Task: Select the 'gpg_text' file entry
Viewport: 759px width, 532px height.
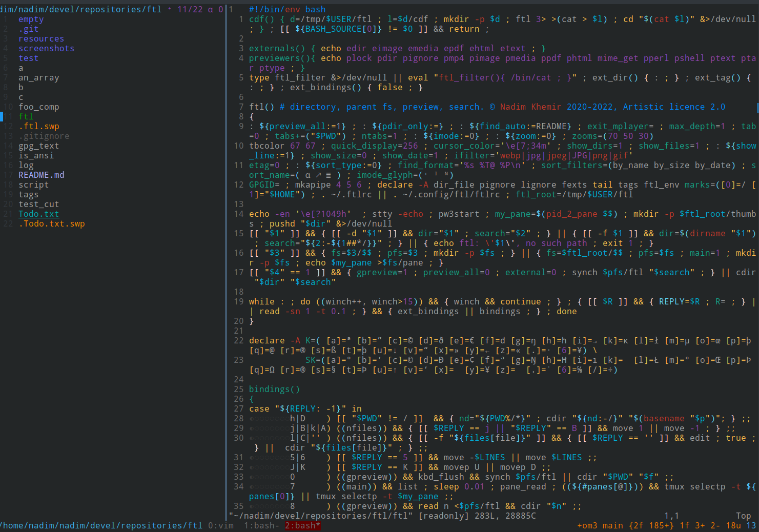Action: (x=39, y=146)
